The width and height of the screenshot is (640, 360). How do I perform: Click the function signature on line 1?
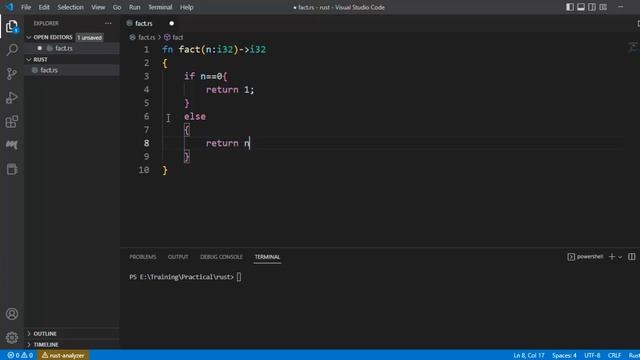[214, 49]
